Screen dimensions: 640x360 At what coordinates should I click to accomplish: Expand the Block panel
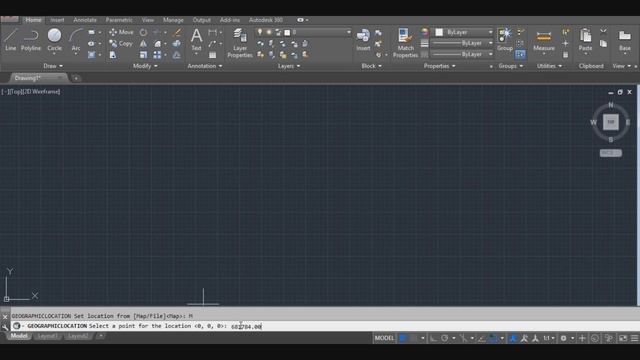click(371, 66)
